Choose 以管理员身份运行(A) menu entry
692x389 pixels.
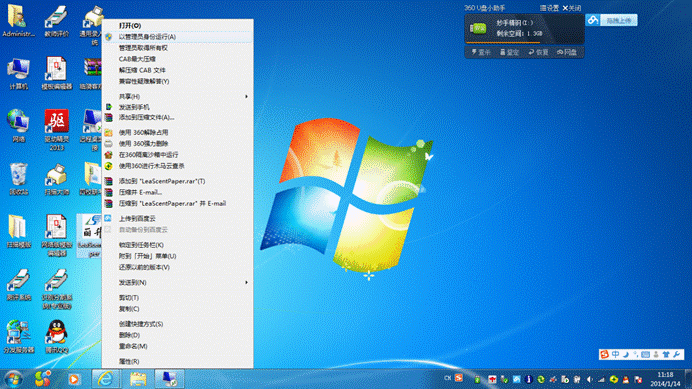point(178,37)
